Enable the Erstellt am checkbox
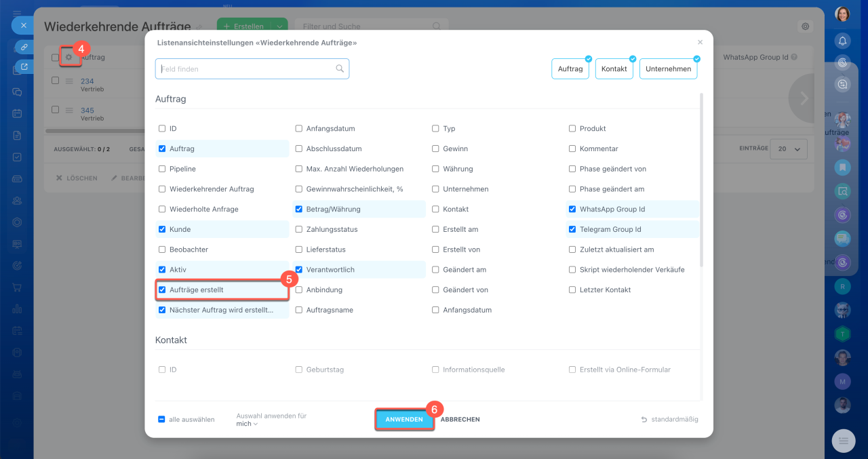Viewport: 868px width, 459px height. tap(436, 229)
